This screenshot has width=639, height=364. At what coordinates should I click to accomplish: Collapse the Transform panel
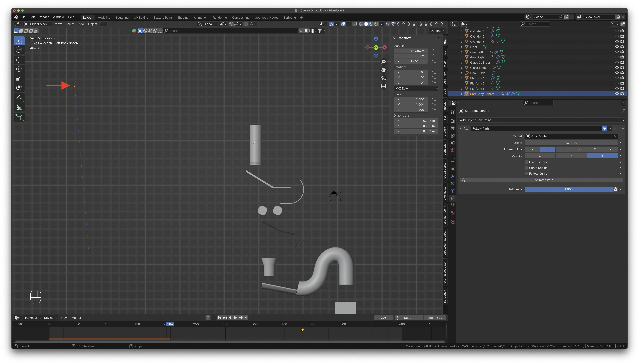click(x=395, y=38)
